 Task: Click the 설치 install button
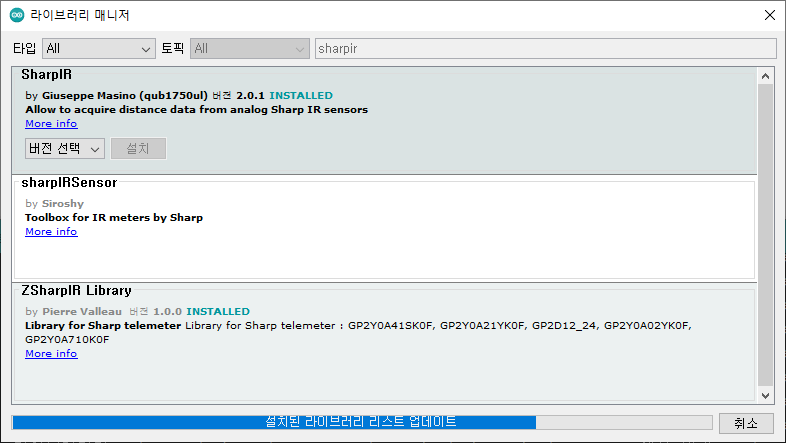pos(138,148)
